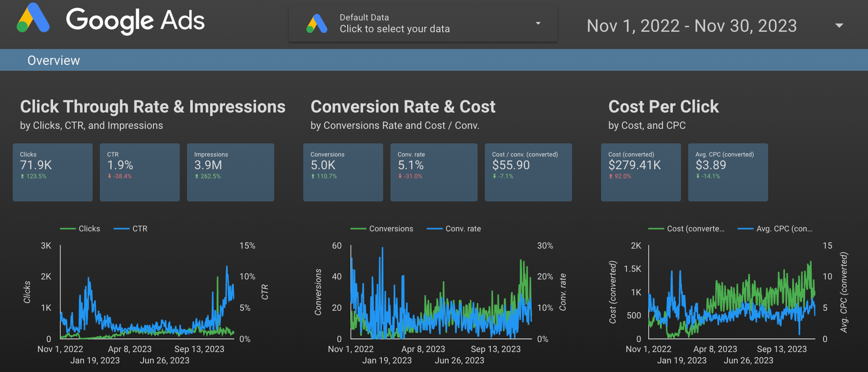Click the Nov 1, 2022 - Nov 30, 2023 date text
This screenshot has width=868, height=372.
click(x=691, y=26)
